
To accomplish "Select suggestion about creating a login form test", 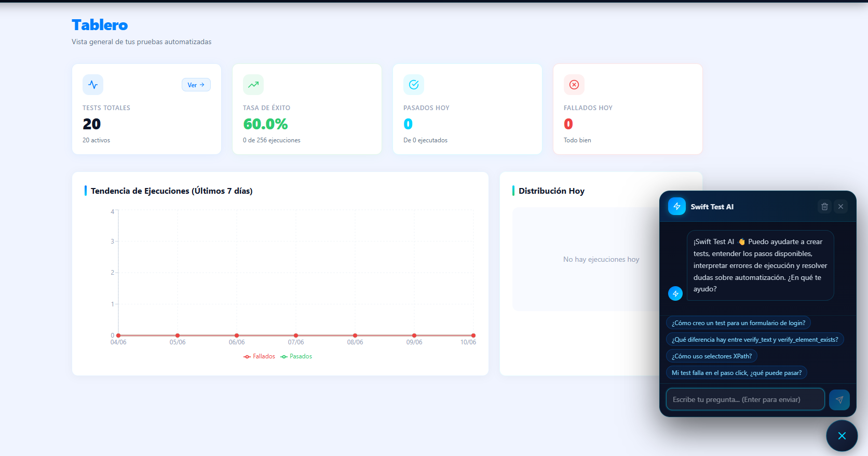I will click(738, 323).
